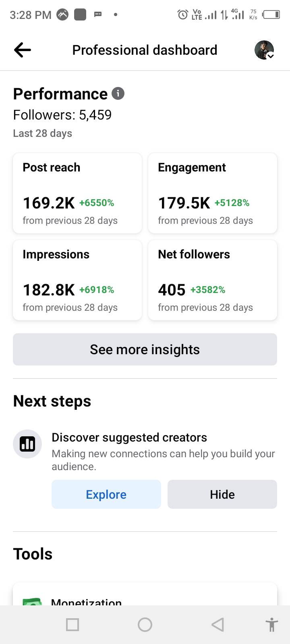Viewport: 290px width, 644px height.
Task: Click the Explore button
Action: click(106, 494)
